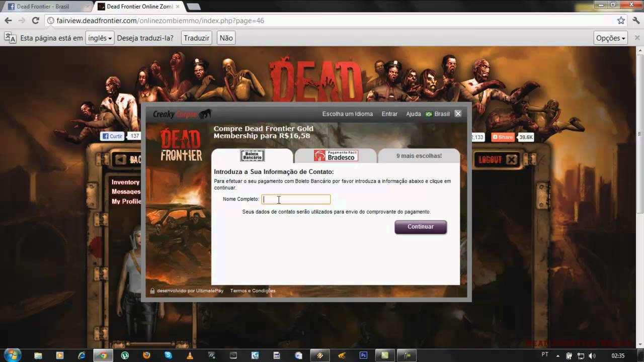
Task: Open VLC media player from the taskbar
Action: click(x=190, y=355)
